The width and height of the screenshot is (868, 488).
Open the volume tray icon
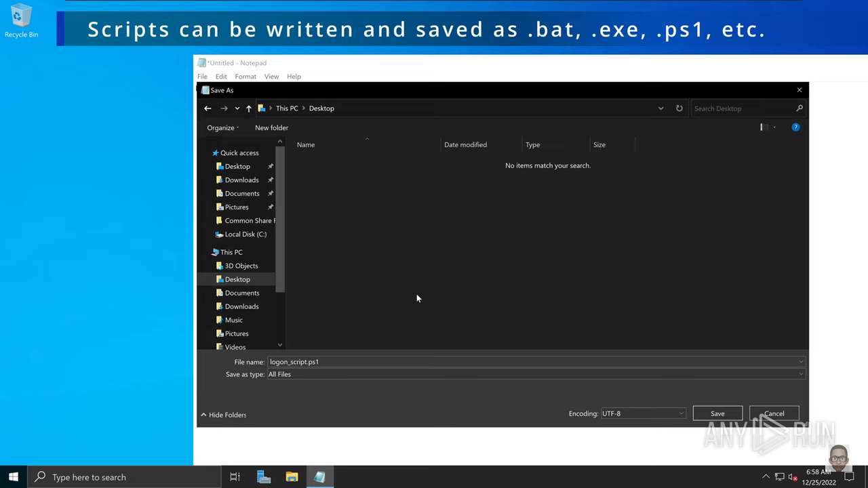point(792,477)
